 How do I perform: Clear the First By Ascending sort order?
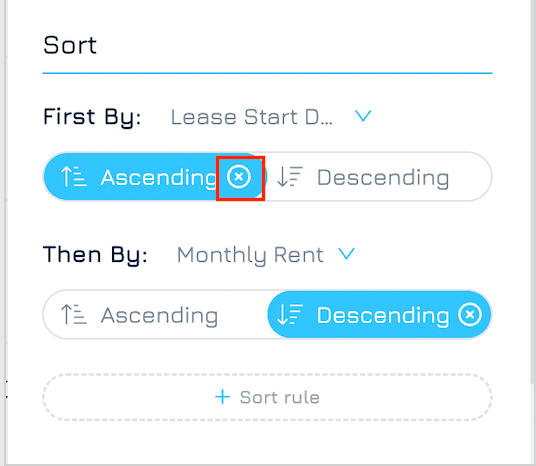pos(239,177)
